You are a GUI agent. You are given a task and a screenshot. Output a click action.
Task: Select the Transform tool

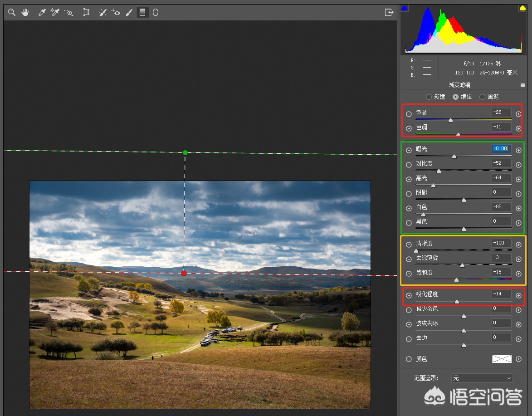point(86,13)
